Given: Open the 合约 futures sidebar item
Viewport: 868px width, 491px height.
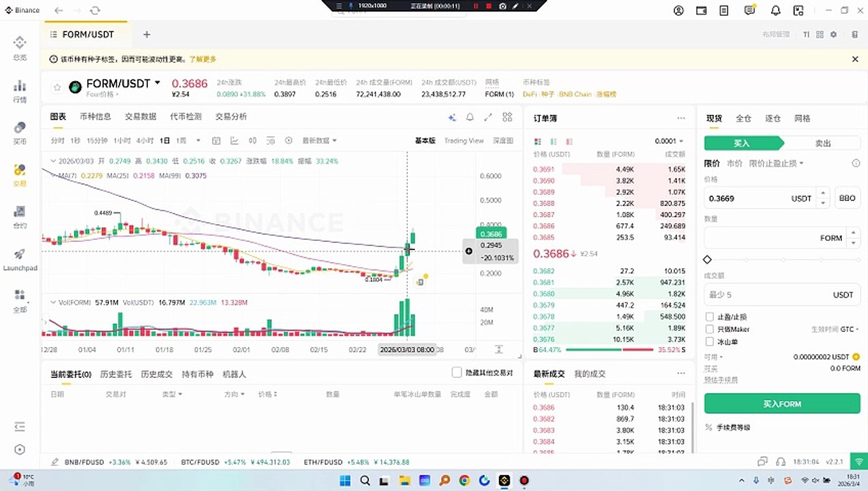Looking at the screenshot, I should pyautogui.click(x=20, y=217).
